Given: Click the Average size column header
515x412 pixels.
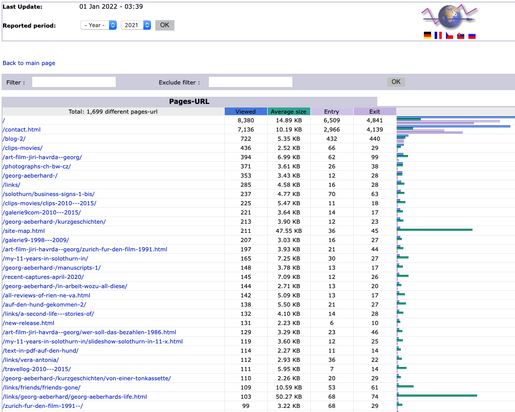Looking at the screenshot, I should (289, 111).
